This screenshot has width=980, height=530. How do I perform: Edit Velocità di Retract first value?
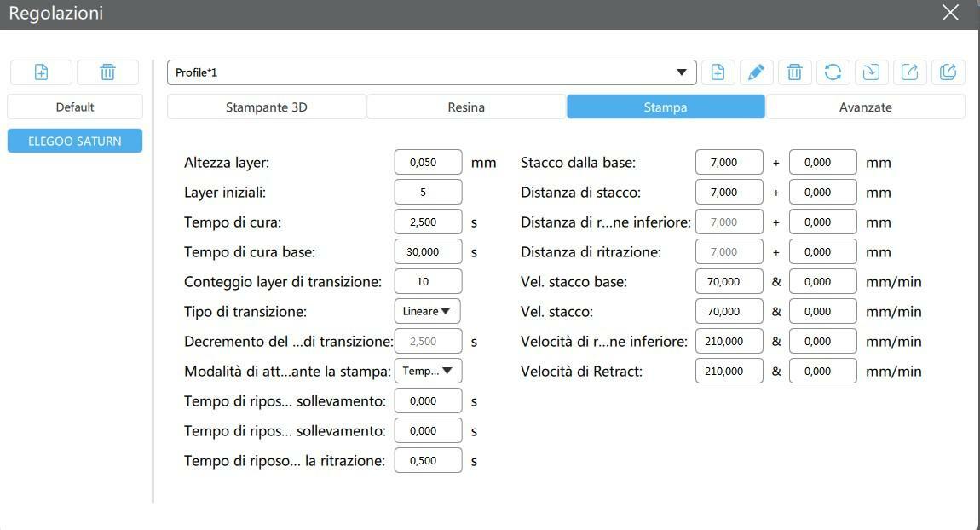pos(729,371)
